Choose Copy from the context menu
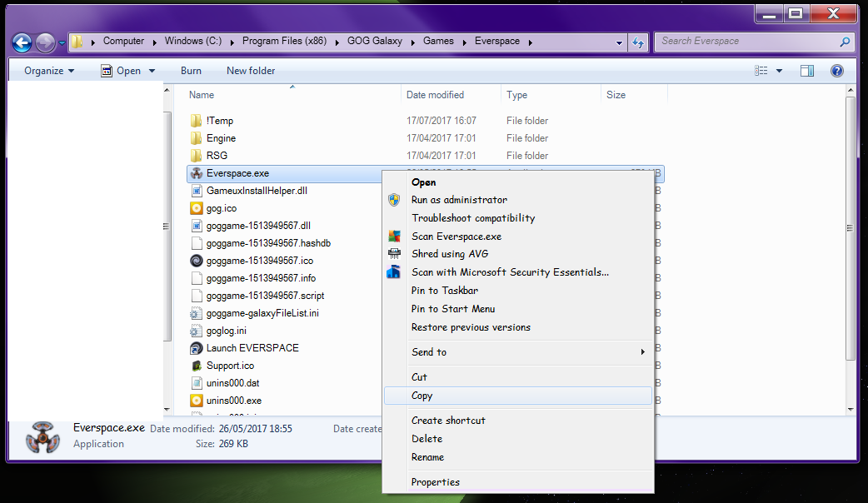Screen dimensions: 868x503 518,396
